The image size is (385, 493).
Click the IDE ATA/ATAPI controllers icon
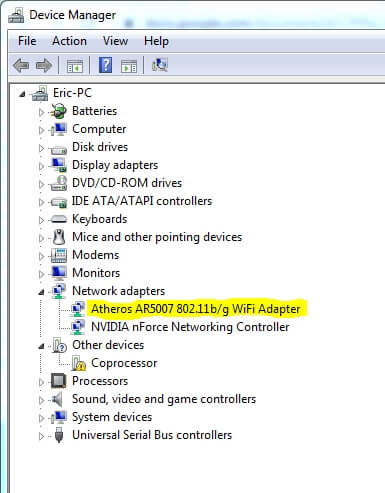[59, 202]
